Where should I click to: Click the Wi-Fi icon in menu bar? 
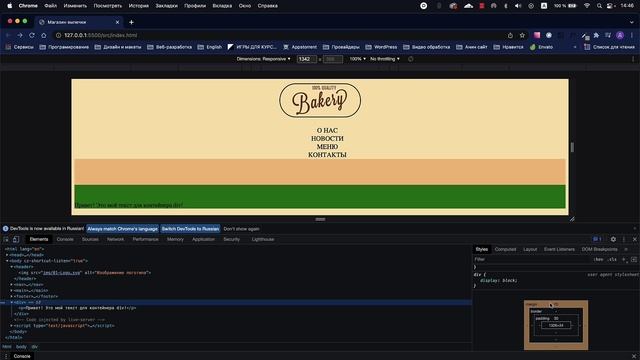coord(587,6)
